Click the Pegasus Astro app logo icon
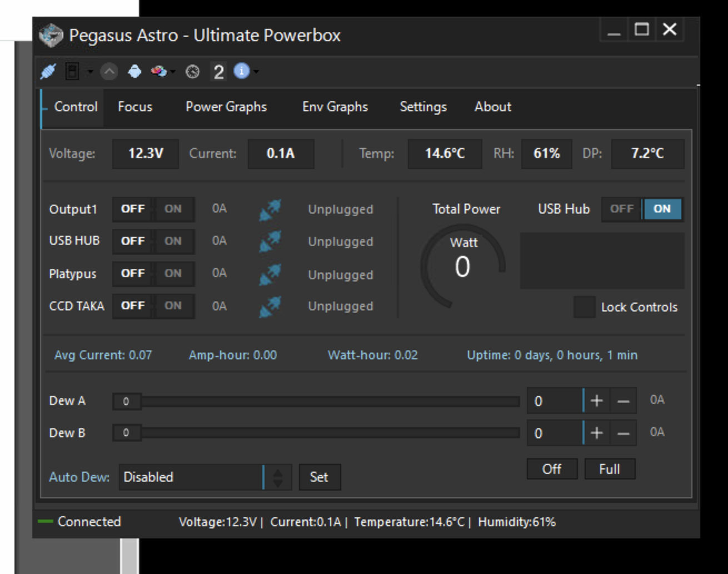This screenshot has height=574, width=728. (51, 36)
